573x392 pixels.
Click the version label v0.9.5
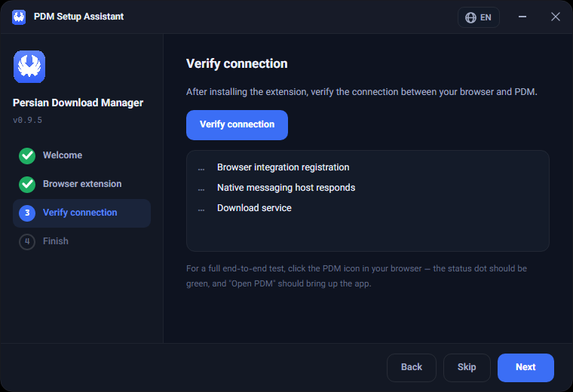click(x=27, y=120)
